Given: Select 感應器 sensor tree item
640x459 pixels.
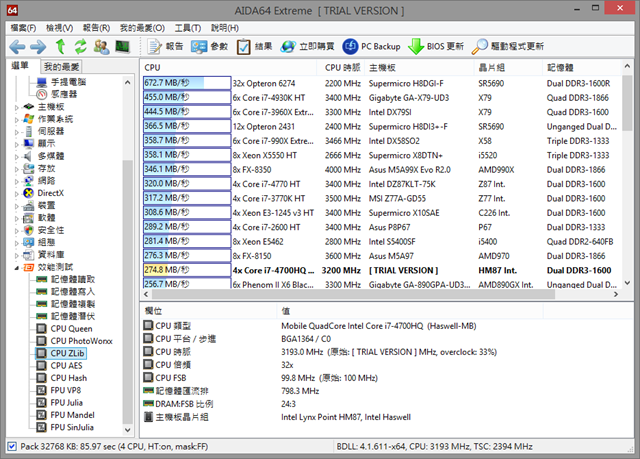Looking at the screenshot, I should point(64,94).
